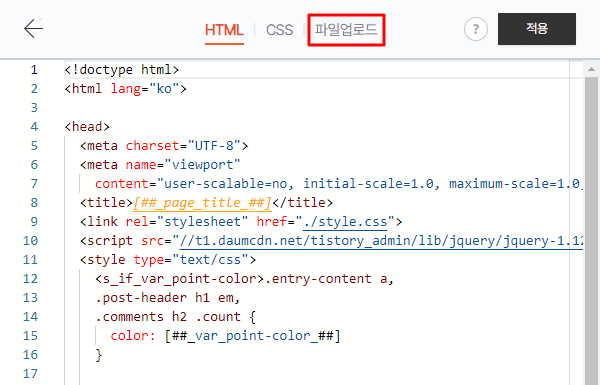Apply changes with the 적용 button
The image size is (600, 385).
point(536,29)
